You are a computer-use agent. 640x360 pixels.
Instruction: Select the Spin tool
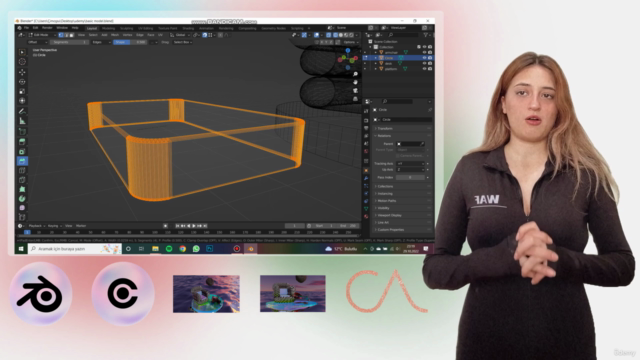(x=22, y=198)
